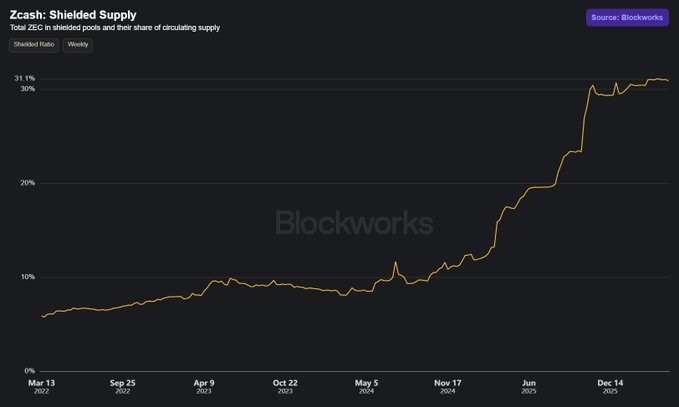Click the Apr 9 2023 x-axis label
679x407 pixels.
204,386
